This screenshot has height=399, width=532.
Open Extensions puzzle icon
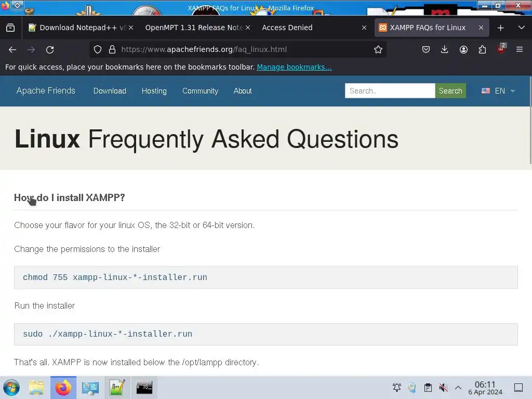click(x=482, y=49)
